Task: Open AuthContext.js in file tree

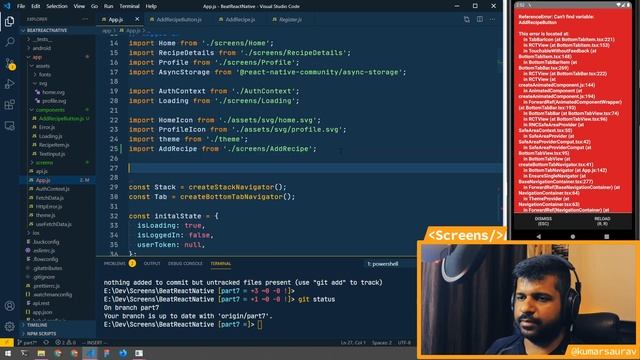Action: (53, 189)
